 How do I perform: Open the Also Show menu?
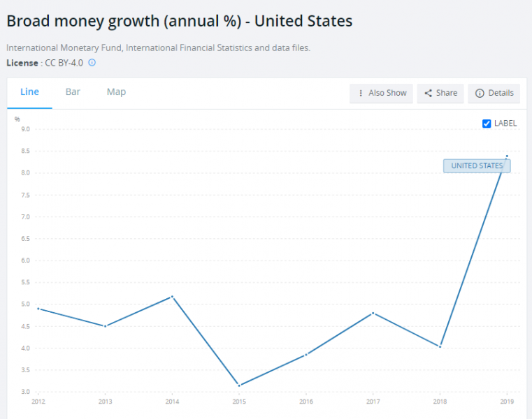tap(382, 93)
